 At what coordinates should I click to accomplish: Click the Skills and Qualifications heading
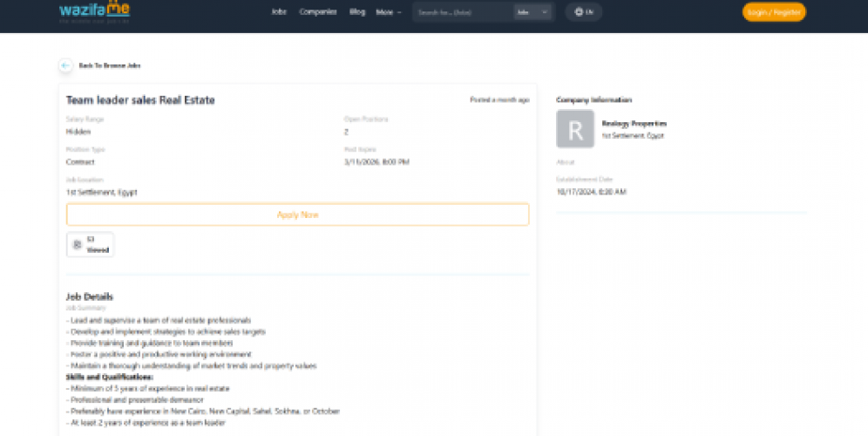click(x=110, y=378)
